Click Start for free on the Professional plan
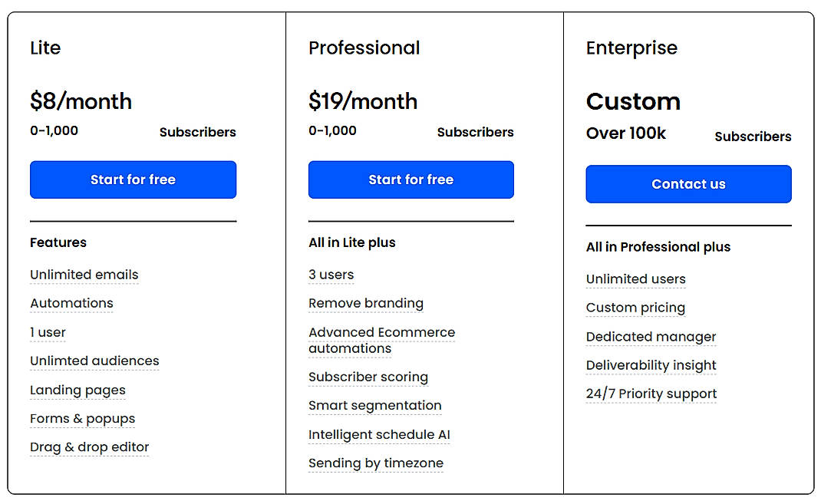The width and height of the screenshot is (821, 504). 410,180
